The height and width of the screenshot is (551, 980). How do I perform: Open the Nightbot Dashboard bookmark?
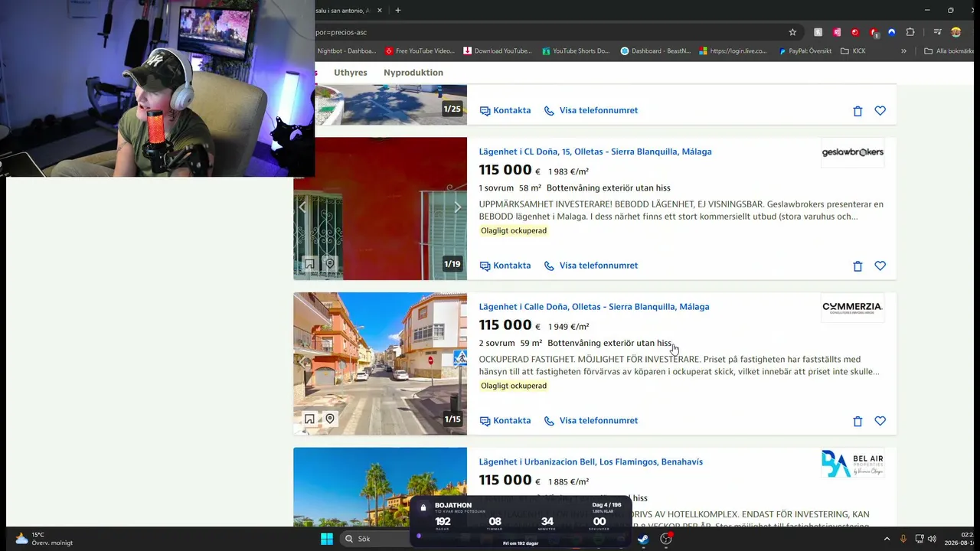pyautogui.click(x=347, y=51)
